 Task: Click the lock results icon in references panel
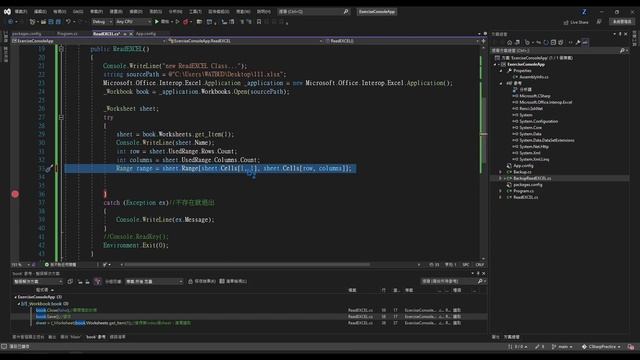[190, 282]
